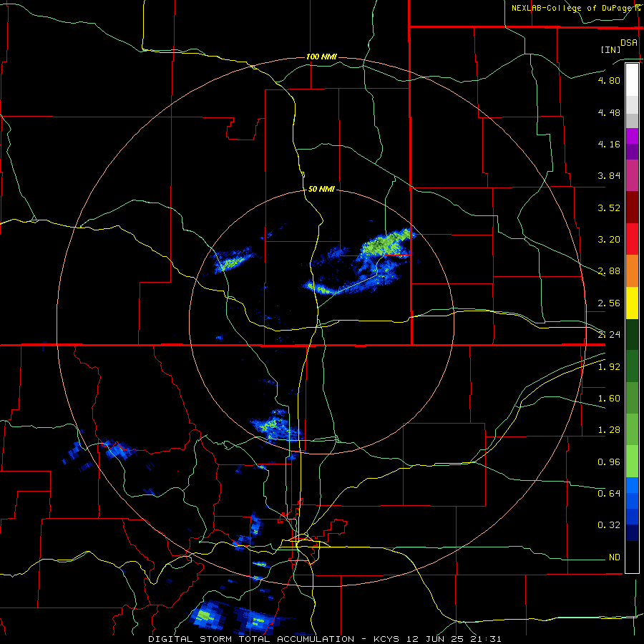
Task: Click the DSA product label
Action: pos(629,43)
